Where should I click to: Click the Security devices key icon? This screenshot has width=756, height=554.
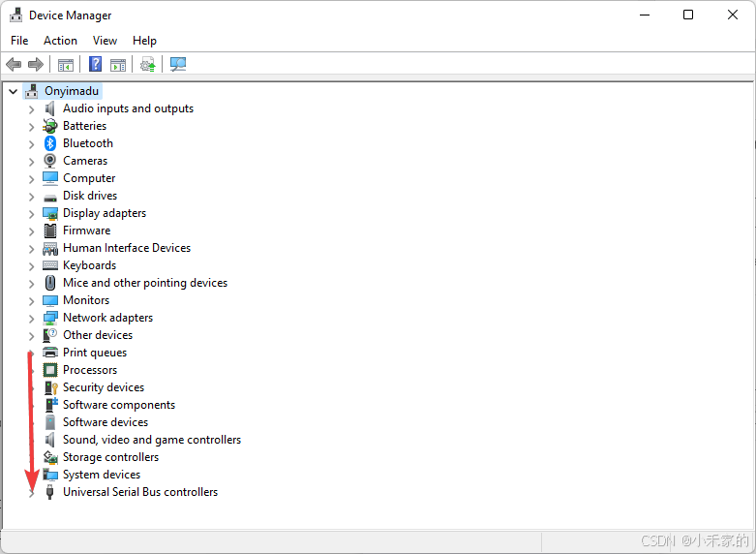click(51, 387)
